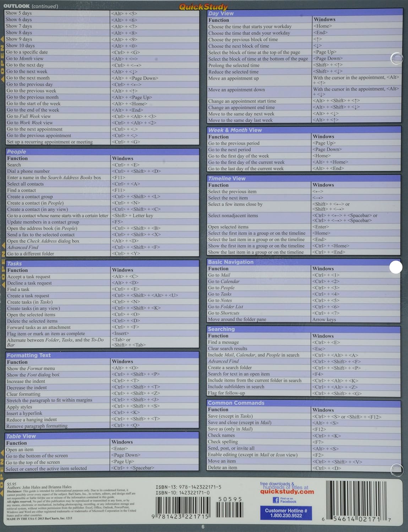Click 'Go to the previous period'
This screenshot has width=408, height=532.
[x=234, y=143]
